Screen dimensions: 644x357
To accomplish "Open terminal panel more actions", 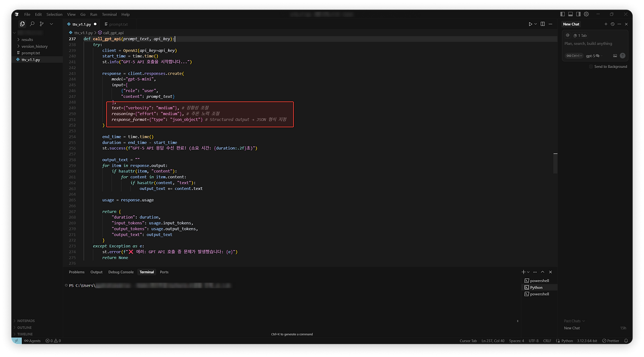I will pos(535,272).
